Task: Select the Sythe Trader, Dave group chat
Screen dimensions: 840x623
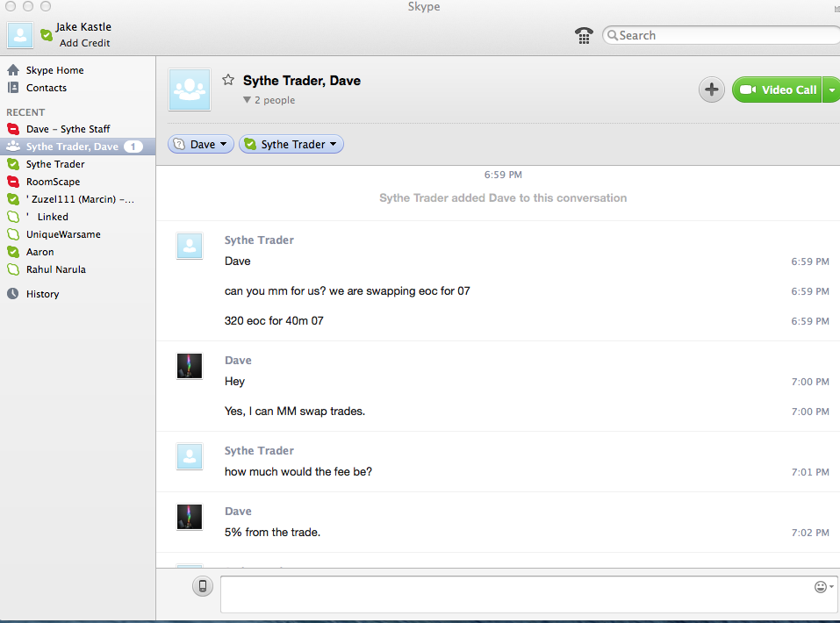Action: (x=77, y=147)
